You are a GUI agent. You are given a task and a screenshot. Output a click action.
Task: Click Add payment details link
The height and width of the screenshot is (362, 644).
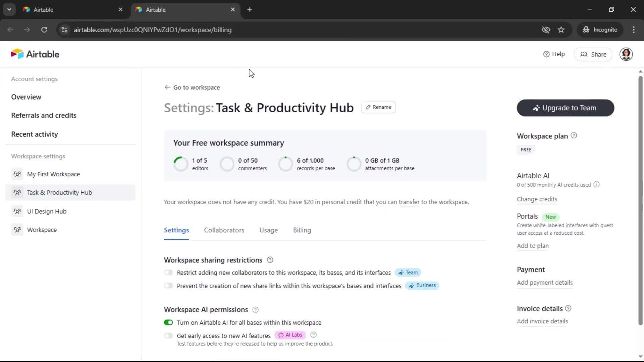(545, 283)
